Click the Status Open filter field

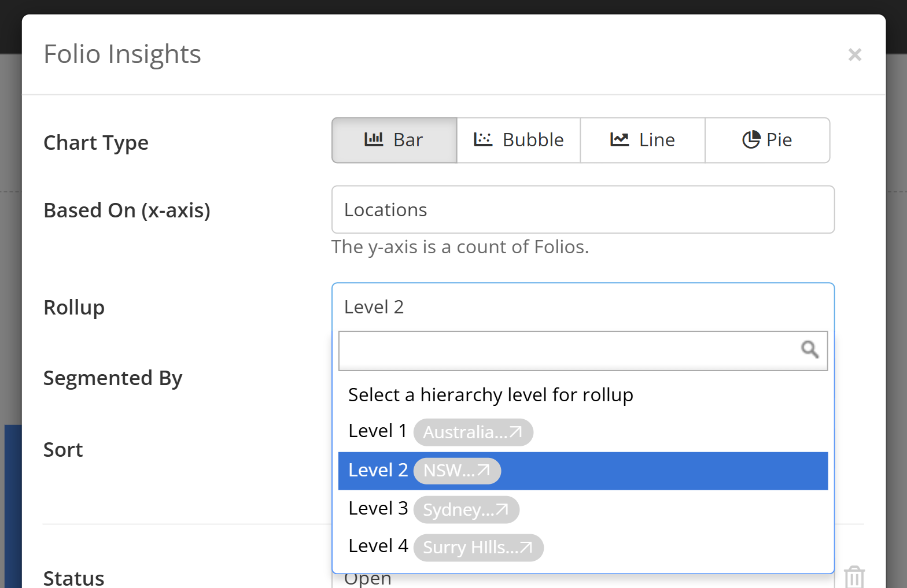pos(583,580)
